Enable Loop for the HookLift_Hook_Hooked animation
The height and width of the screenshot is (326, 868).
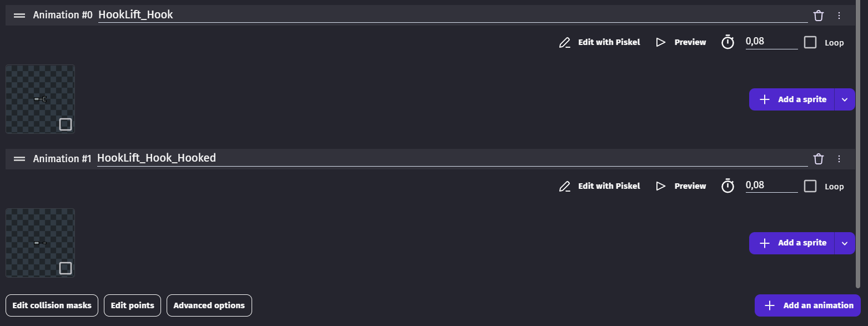(810, 186)
